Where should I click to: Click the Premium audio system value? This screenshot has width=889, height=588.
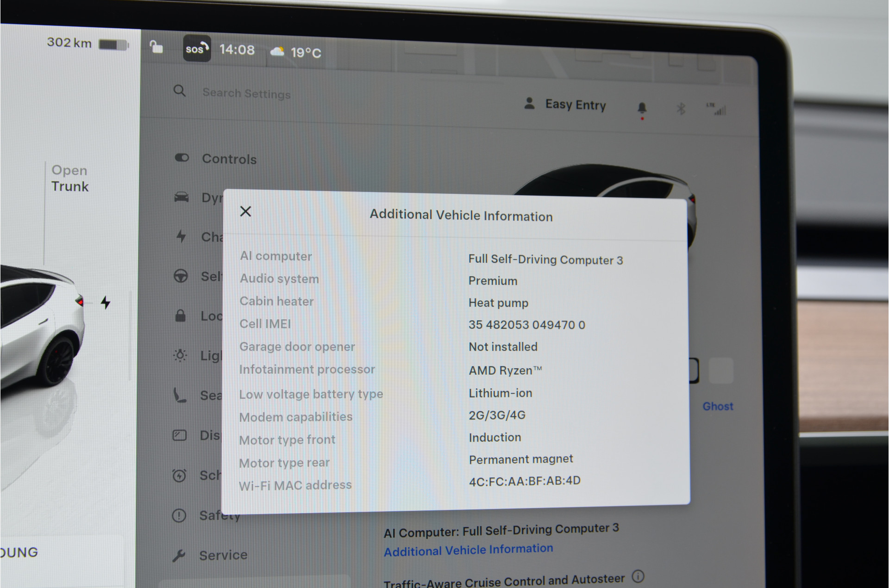click(493, 281)
